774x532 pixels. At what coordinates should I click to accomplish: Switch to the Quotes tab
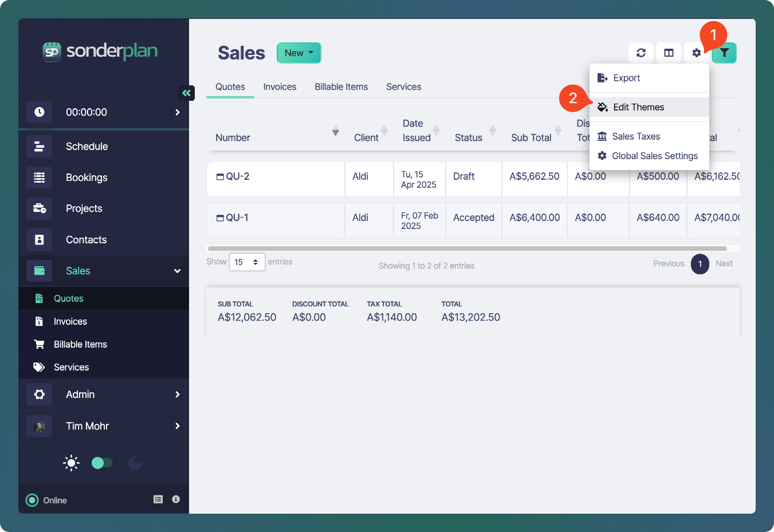click(x=230, y=87)
